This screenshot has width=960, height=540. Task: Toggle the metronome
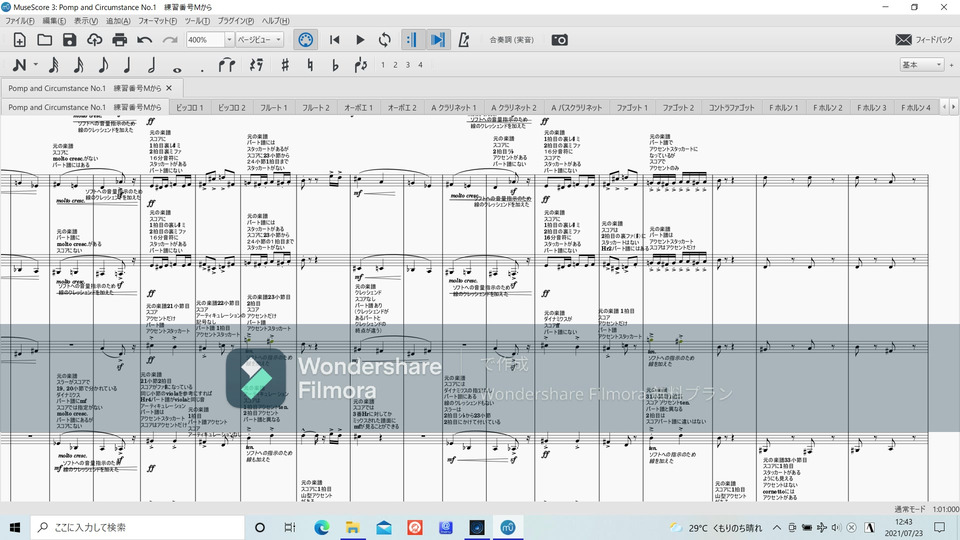click(463, 40)
